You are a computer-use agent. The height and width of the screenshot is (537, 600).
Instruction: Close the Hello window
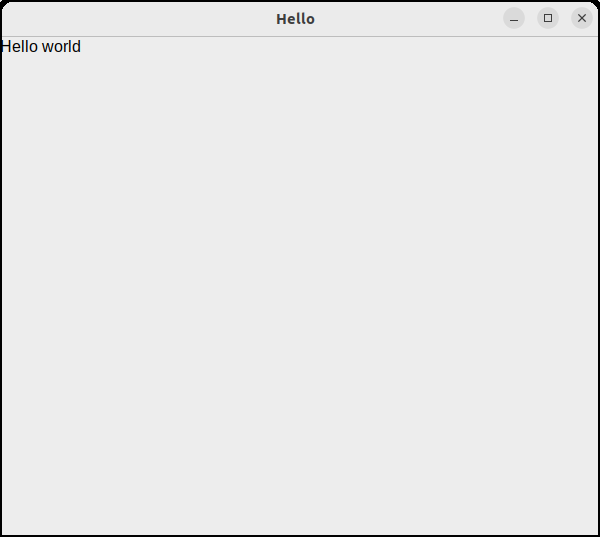pos(582,18)
